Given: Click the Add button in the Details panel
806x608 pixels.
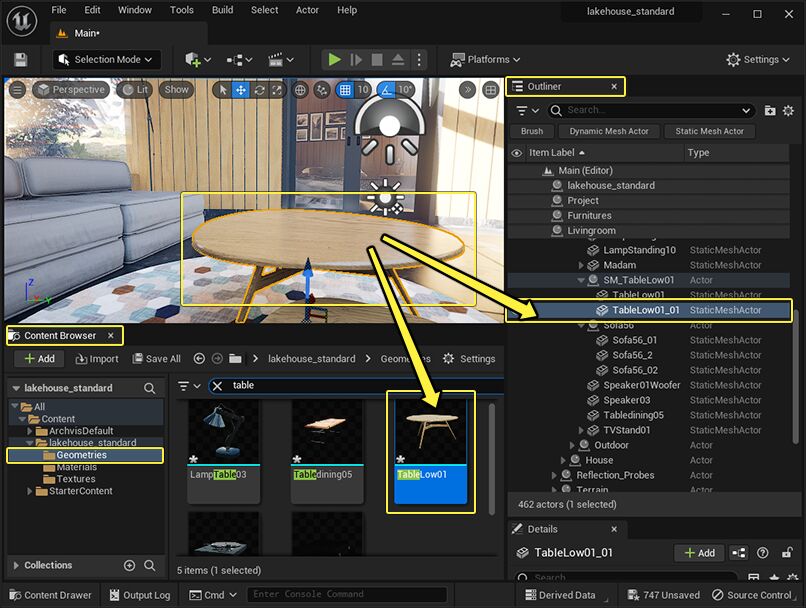Looking at the screenshot, I should (x=699, y=553).
